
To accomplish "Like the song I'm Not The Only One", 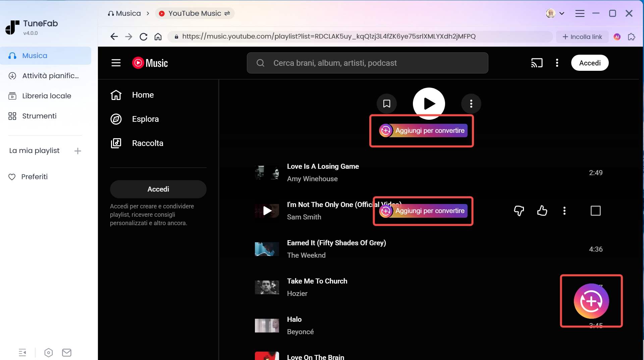I will click(542, 211).
